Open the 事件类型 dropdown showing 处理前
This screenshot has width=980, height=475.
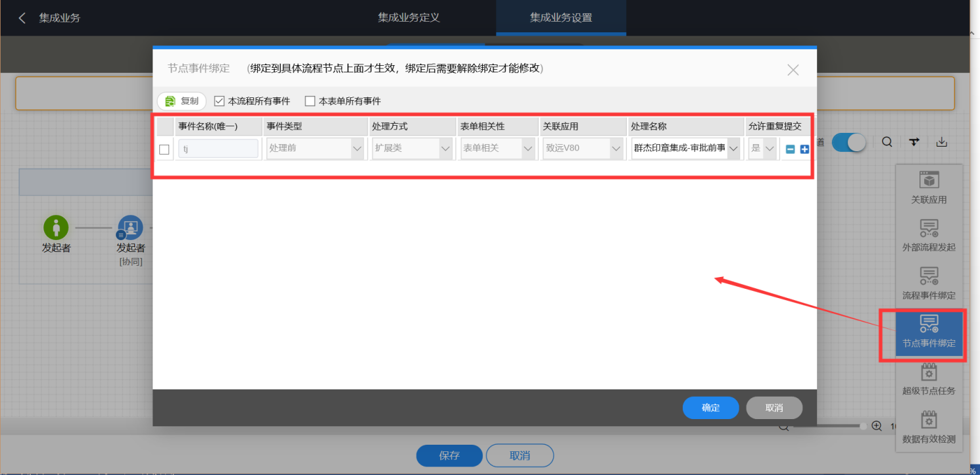point(315,149)
